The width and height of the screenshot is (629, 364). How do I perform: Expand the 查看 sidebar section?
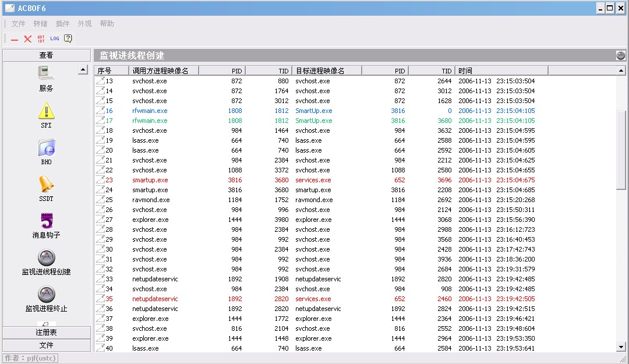point(47,55)
